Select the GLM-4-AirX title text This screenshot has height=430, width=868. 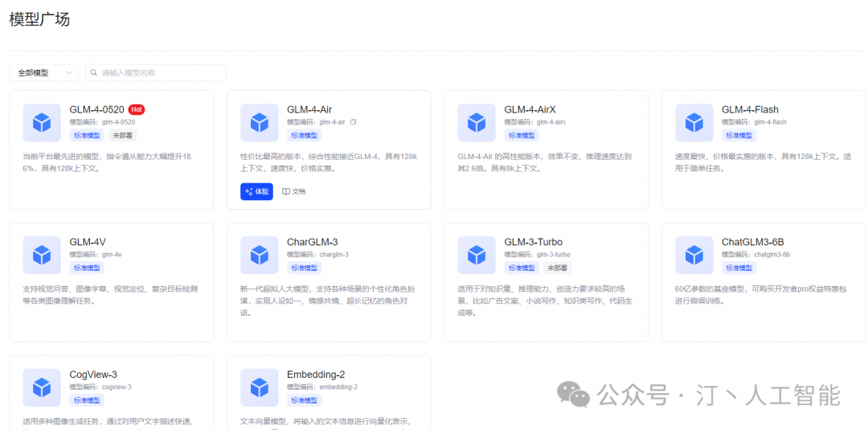tap(530, 109)
